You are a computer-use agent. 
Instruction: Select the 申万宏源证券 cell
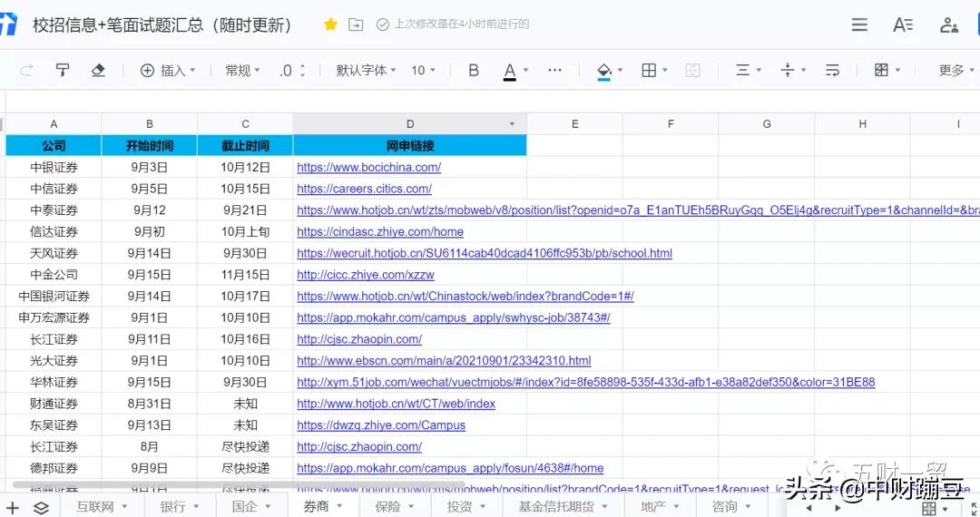coord(54,317)
